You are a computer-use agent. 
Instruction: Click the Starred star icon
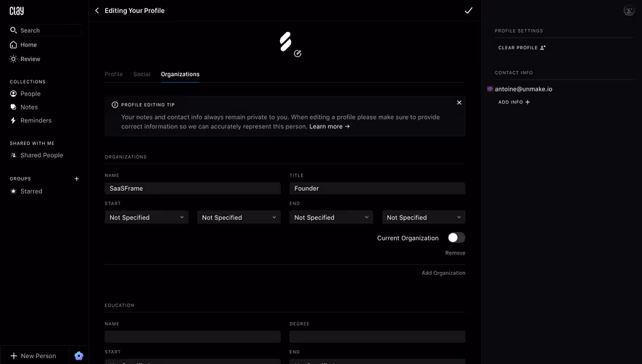coord(13,191)
